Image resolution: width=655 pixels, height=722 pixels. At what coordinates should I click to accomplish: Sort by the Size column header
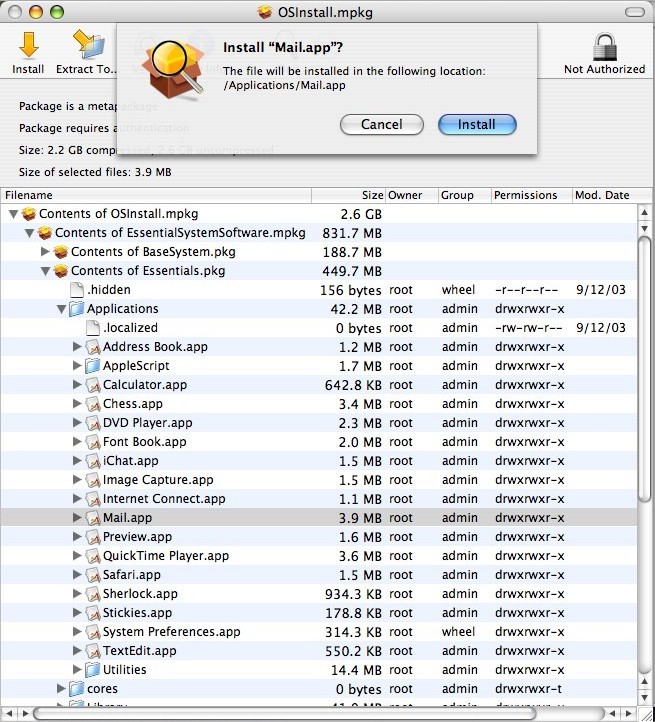(348, 195)
